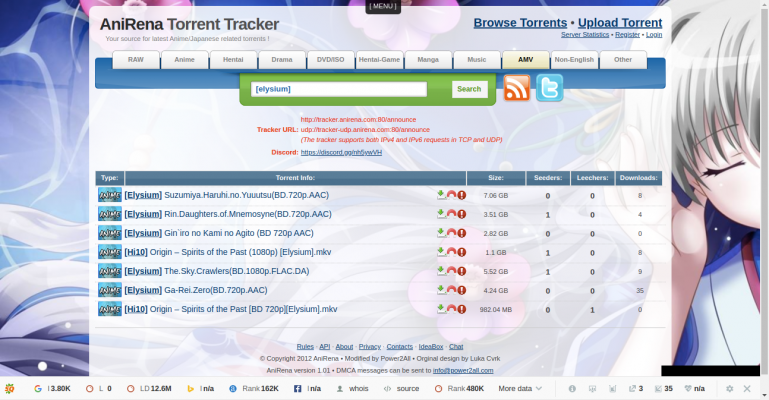Screen dimensions: 769x400
Task: Switch to the Anime category tab
Action: (185, 60)
